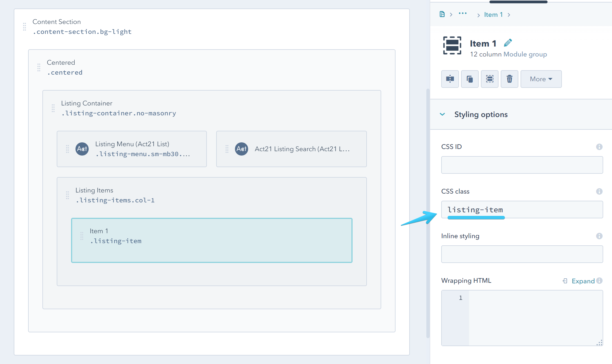Collapse the Styling options section

(442, 114)
